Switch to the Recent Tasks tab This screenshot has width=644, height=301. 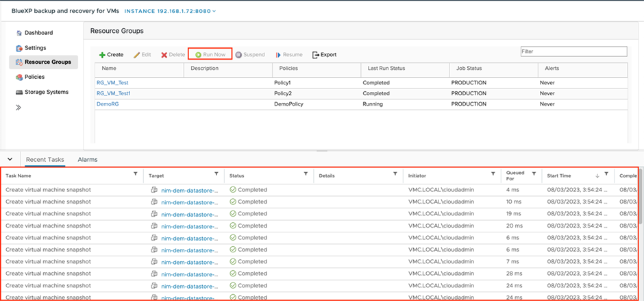[x=45, y=160]
